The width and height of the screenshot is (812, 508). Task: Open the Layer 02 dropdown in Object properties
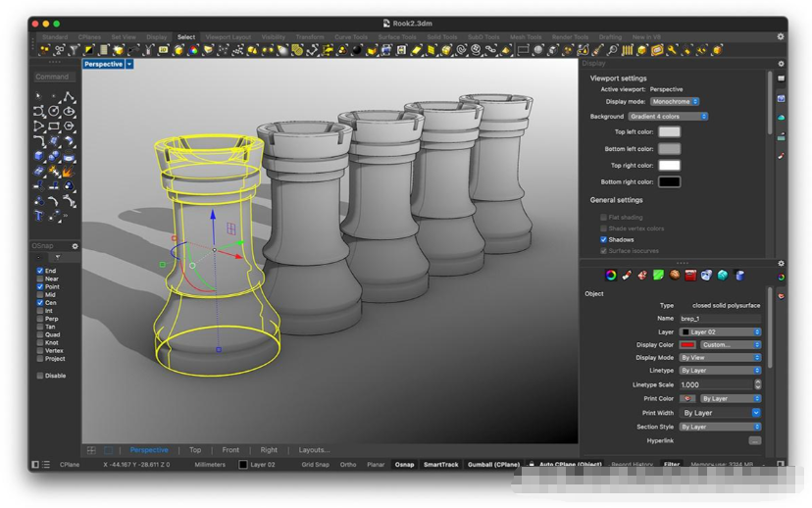pos(720,331)
